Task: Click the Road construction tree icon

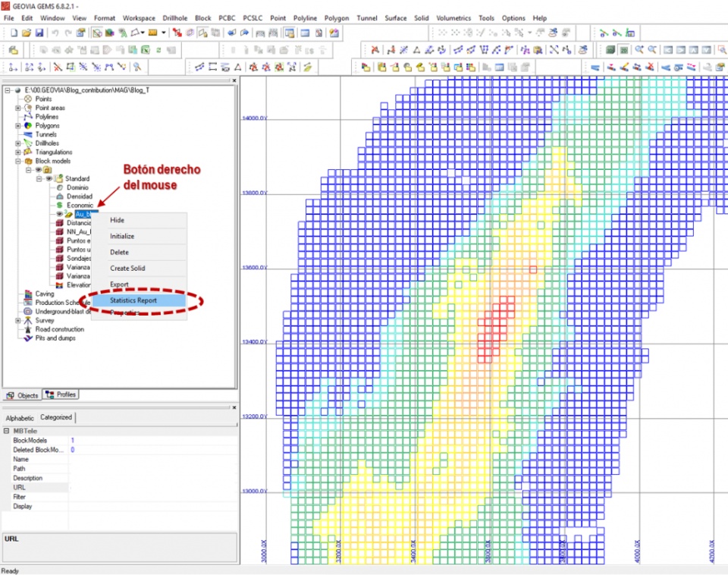Action: [28, 329]
